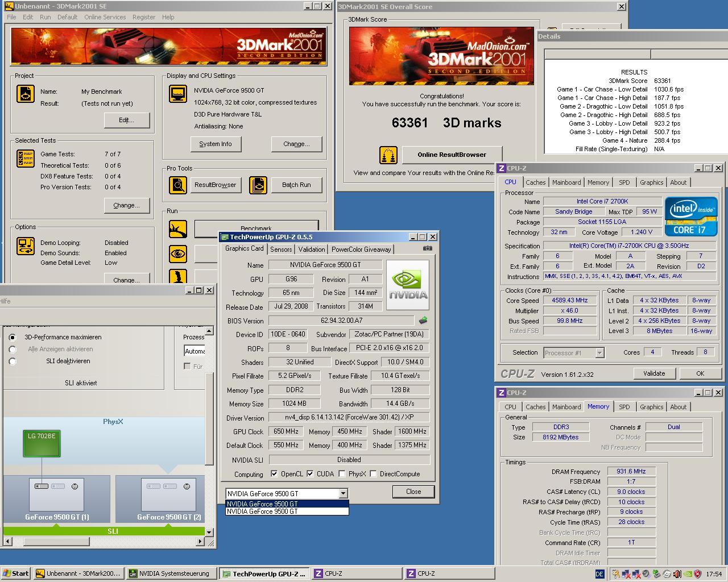The height and width of the screenshot is (582, 728).
Task: Click the horizontal scrollbar thumb in NVIDIA panel
Action: (56, 542)
